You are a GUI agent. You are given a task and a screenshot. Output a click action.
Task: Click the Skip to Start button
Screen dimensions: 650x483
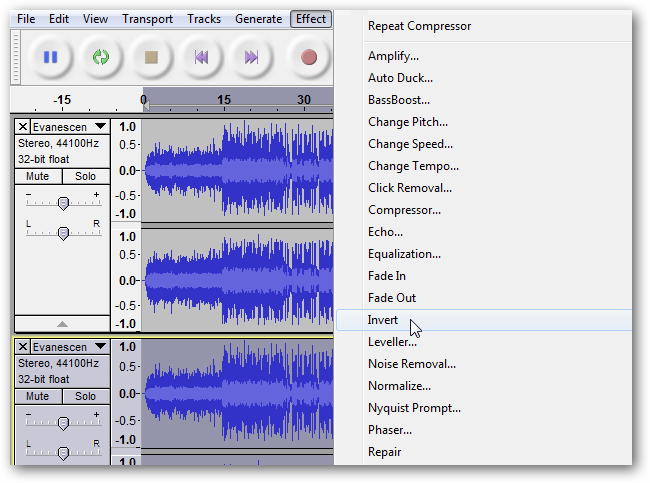[x=201, y=57]
